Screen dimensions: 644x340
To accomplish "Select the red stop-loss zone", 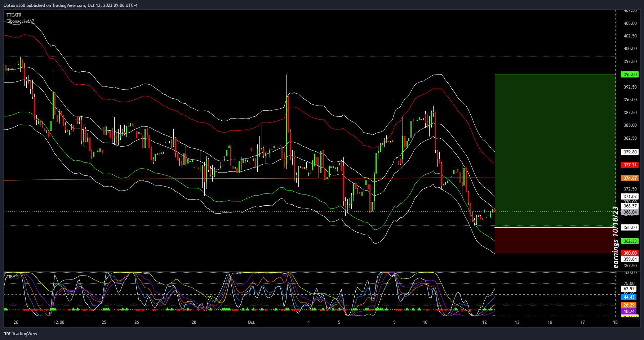I will (555, 240).
